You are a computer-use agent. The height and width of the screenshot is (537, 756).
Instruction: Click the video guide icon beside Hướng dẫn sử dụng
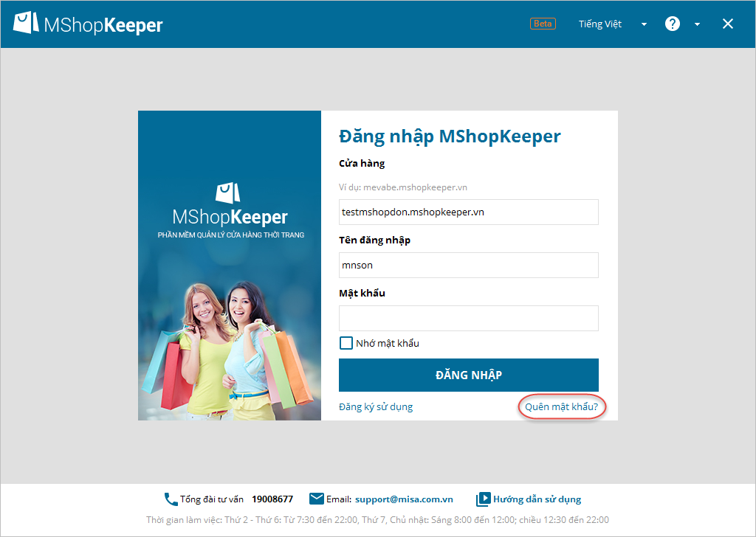[483, 499]
